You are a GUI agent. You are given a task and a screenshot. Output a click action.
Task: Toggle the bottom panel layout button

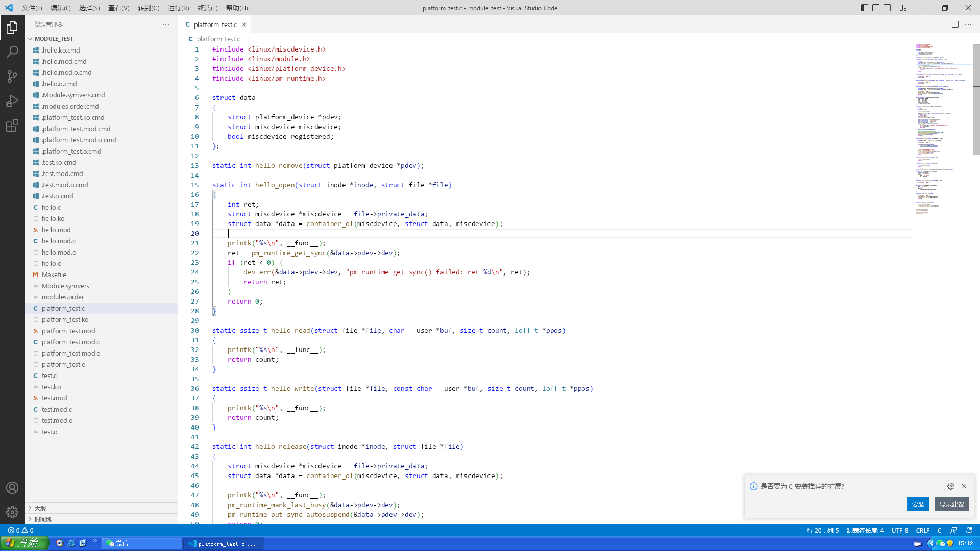pos(876,8)
